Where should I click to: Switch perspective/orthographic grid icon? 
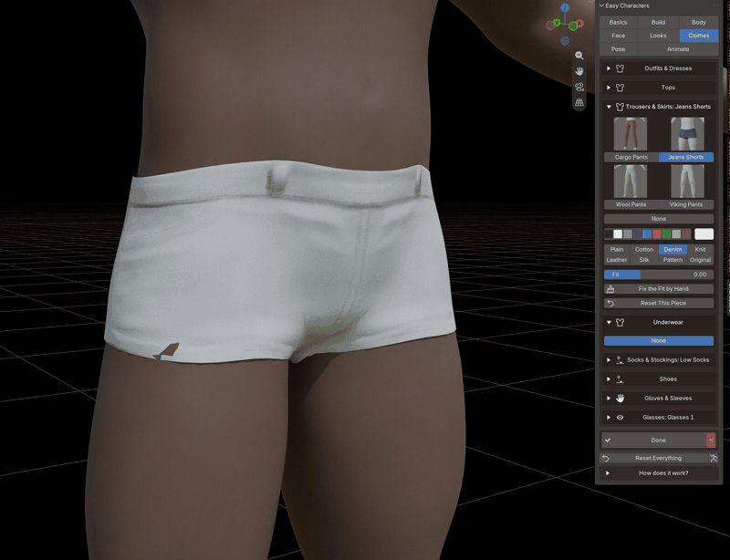[579, 102]
